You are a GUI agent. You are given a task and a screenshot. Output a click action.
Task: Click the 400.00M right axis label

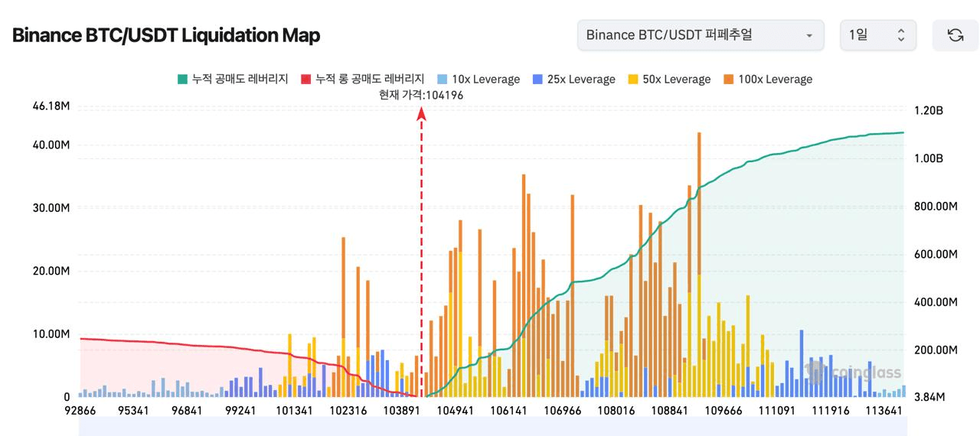point(936,302)
